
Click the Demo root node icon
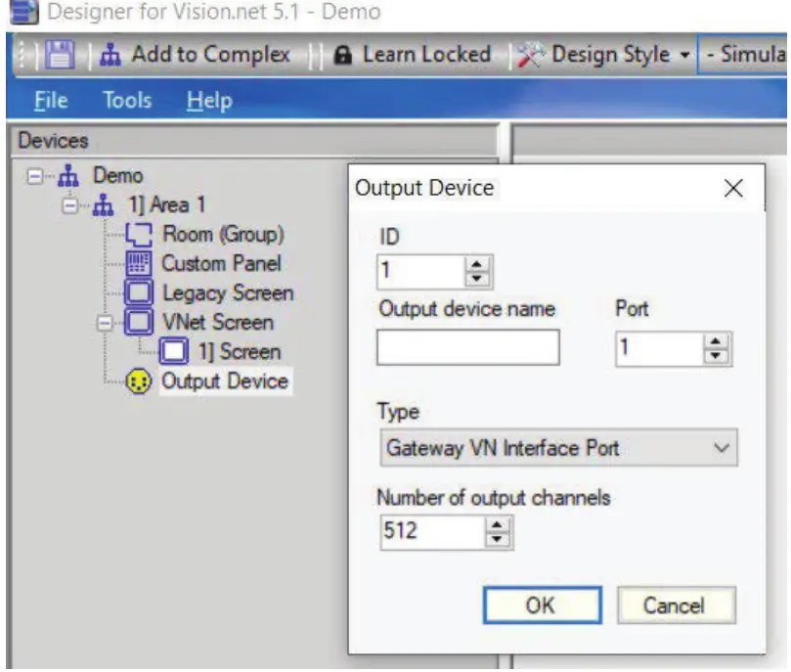(x=68, y=175)
